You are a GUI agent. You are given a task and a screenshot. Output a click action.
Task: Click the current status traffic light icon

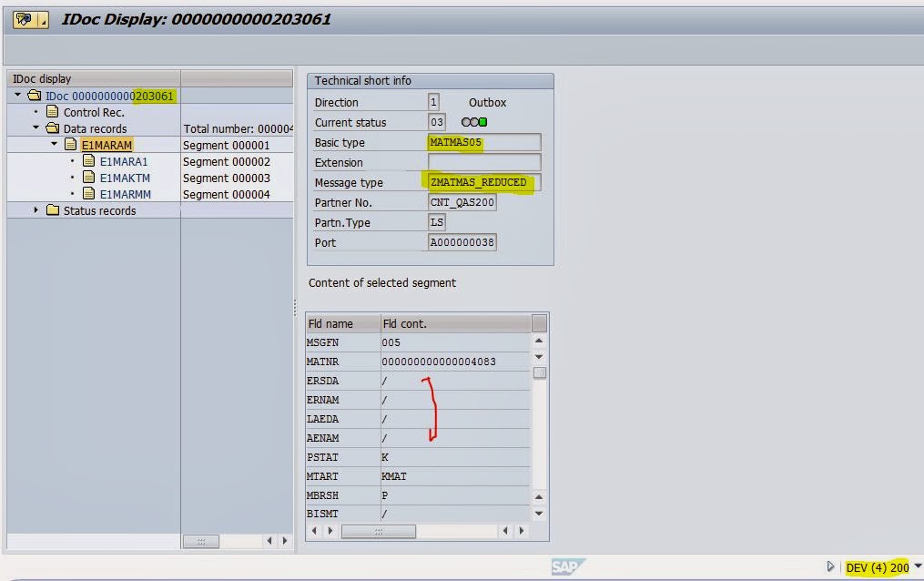tap(474, 123)
